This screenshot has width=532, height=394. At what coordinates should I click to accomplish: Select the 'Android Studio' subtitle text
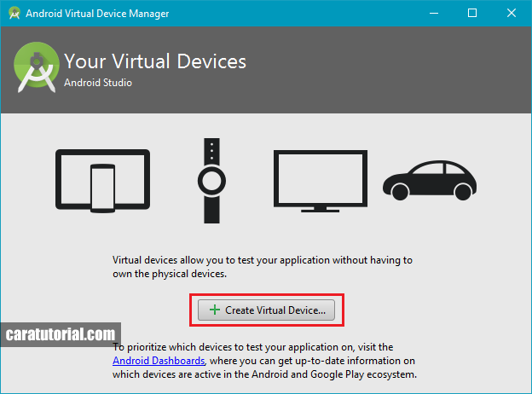point(98,83)
